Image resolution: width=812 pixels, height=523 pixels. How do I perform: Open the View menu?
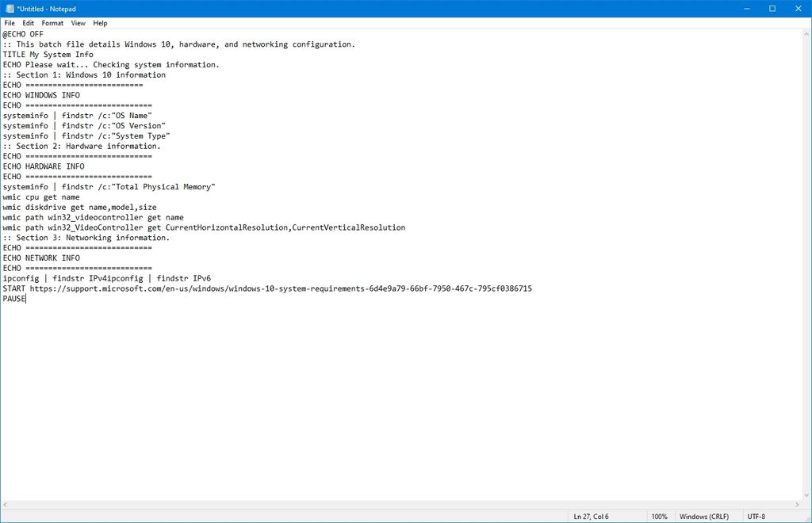pos(78,22)
